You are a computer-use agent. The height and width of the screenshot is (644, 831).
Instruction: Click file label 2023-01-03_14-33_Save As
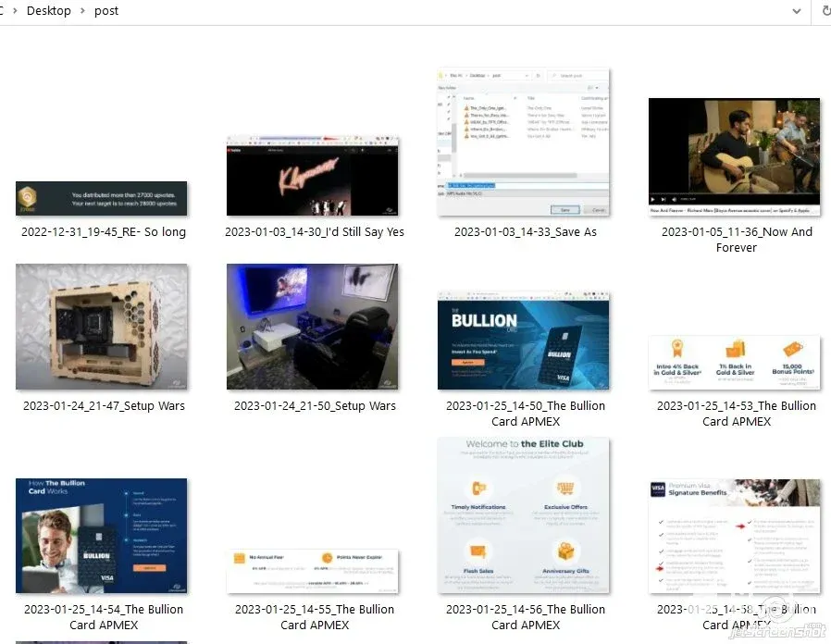(x=526, y=232)
